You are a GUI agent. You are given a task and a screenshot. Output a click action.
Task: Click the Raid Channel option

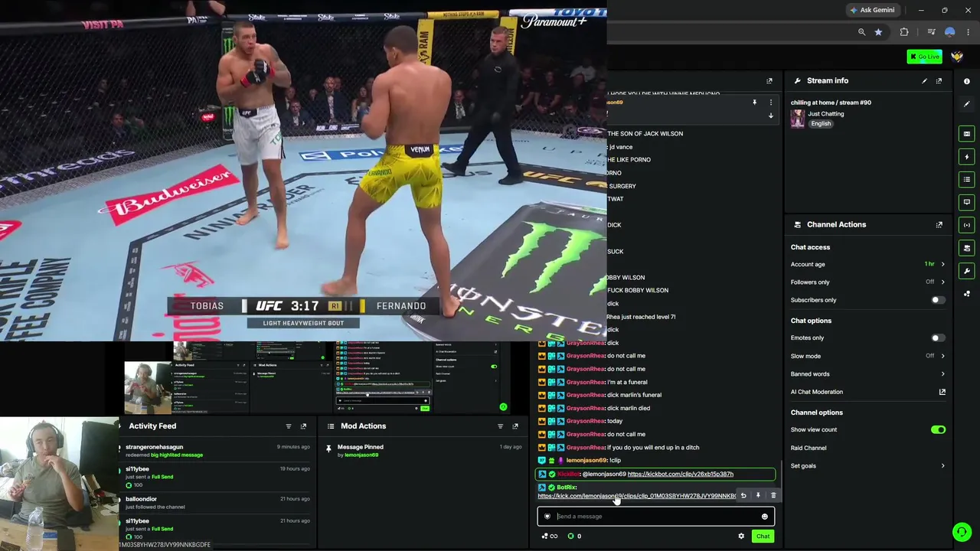click(x=808, y=448)
